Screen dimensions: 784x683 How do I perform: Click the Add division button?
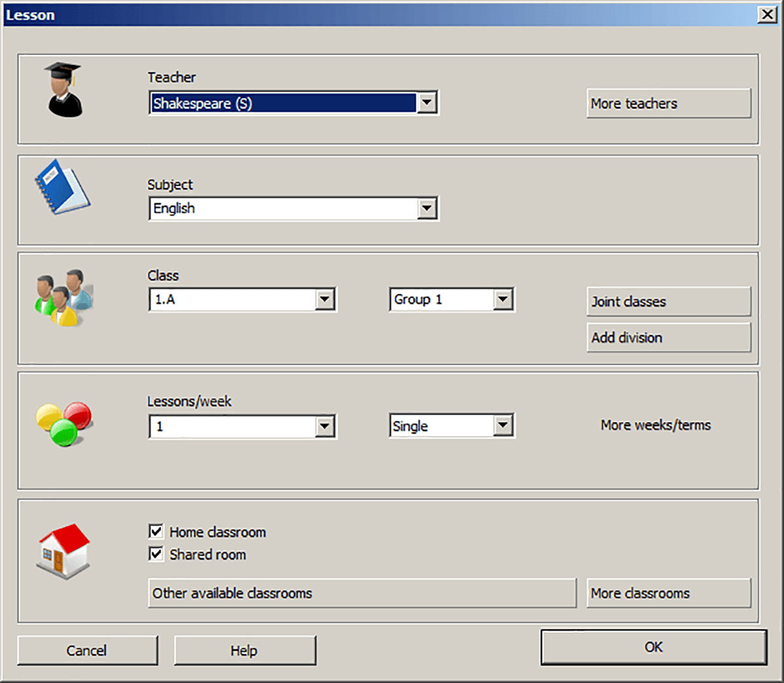(669, 337)
